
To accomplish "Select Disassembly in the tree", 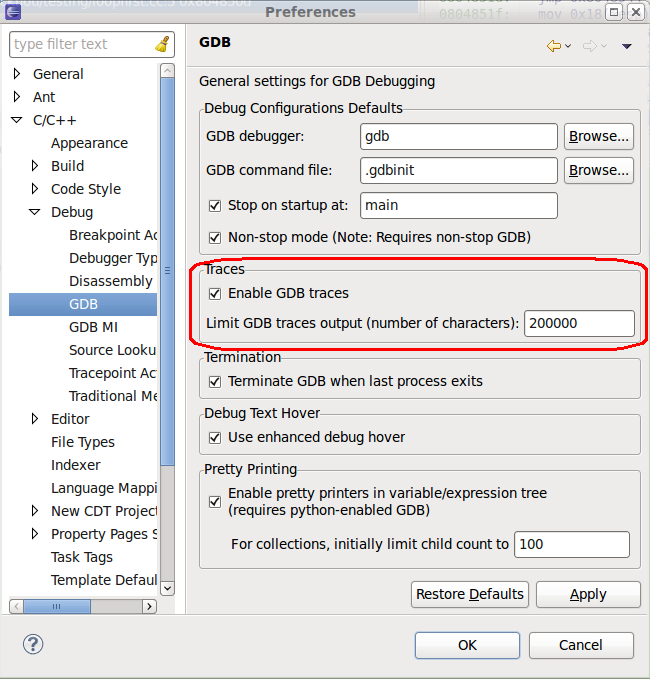I will (x=111, y=281).
